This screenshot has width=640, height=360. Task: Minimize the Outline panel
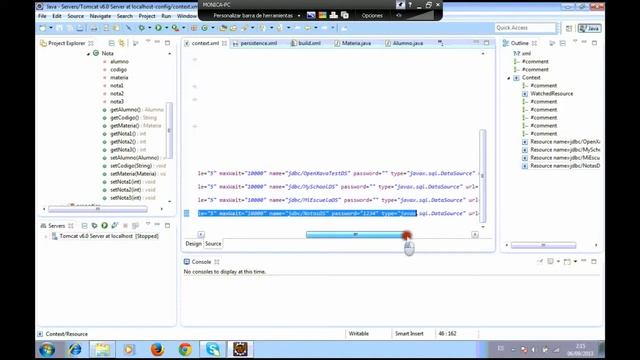pos(584,42)
